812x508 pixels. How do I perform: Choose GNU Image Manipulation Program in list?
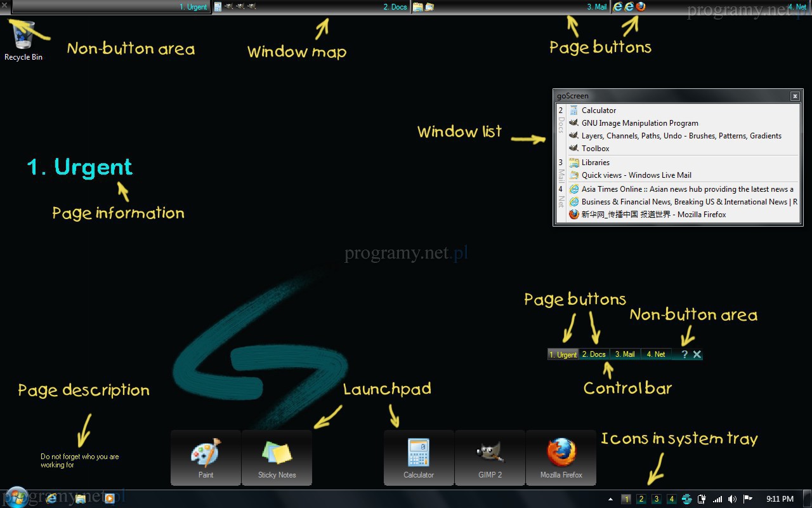(x=639, y=123)
